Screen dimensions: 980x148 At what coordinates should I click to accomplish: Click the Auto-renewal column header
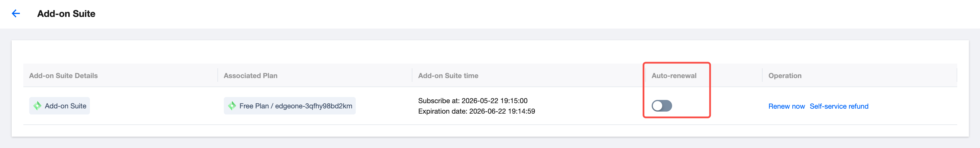click(674, 75)
